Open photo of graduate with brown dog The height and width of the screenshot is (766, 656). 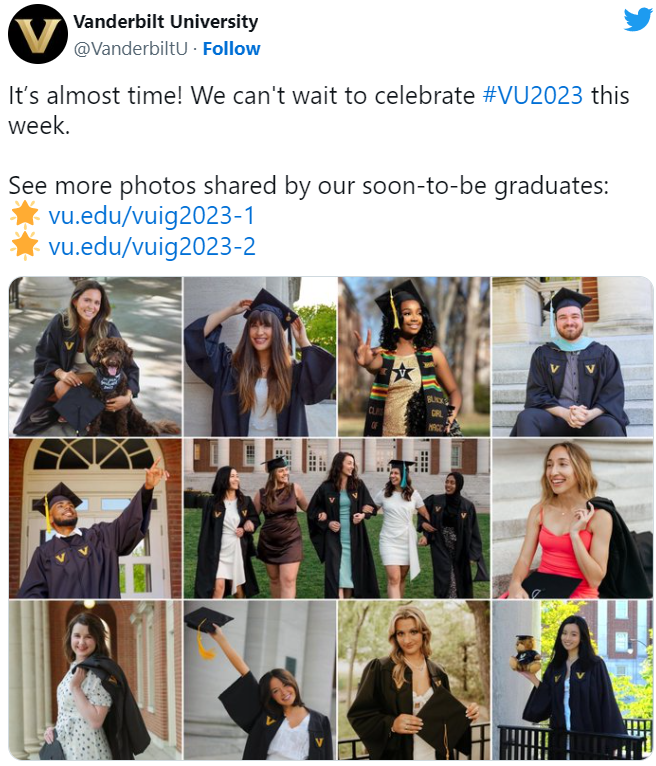coord(95,356)
